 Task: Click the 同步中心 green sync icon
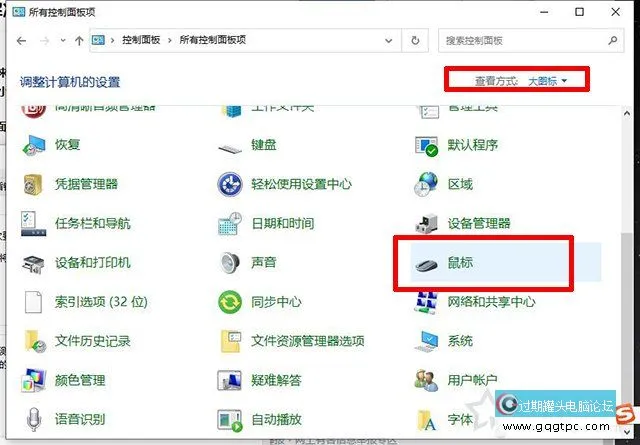(230, 302)
